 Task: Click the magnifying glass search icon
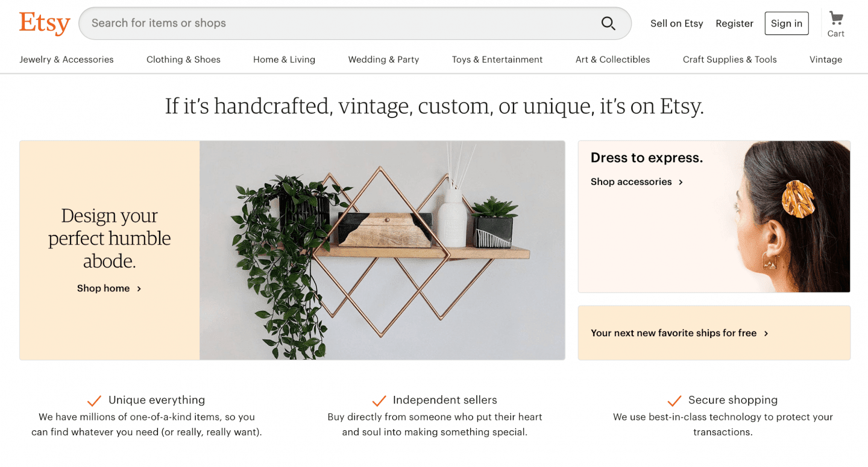pos(608,24)
